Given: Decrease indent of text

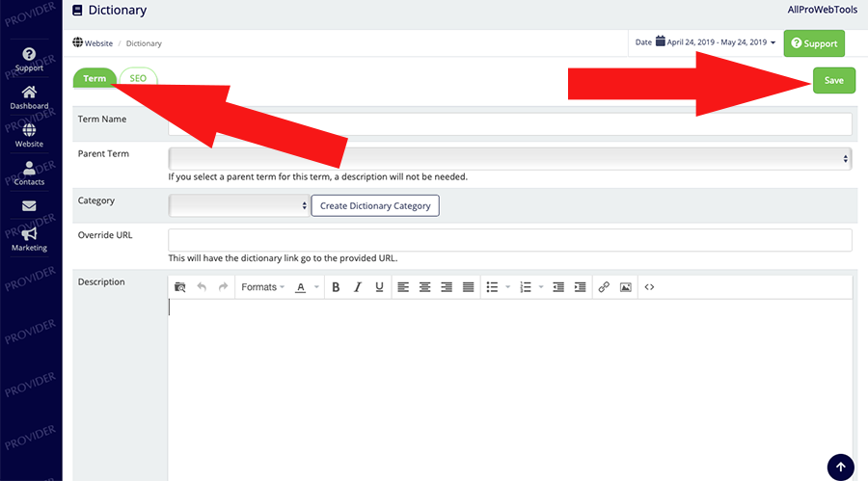Looking at the screenshot, I should (558, 286).
